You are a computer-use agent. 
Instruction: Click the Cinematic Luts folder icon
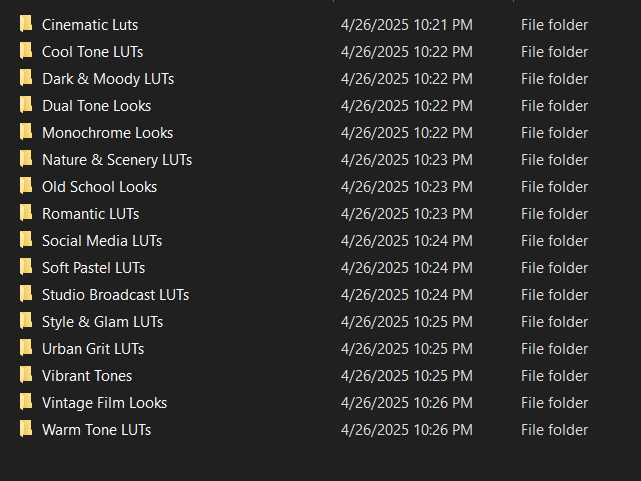pos(26,24)
